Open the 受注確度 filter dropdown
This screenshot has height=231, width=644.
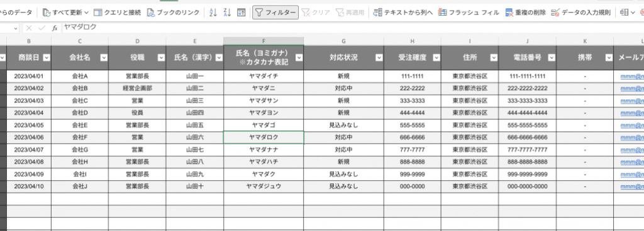[x=436, y=58]
